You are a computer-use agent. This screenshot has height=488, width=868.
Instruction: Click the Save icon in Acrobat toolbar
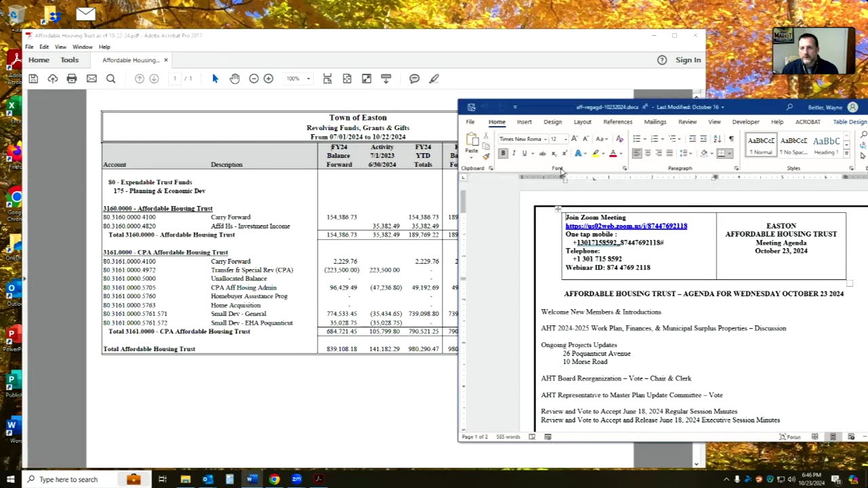(x=33, y=79)
